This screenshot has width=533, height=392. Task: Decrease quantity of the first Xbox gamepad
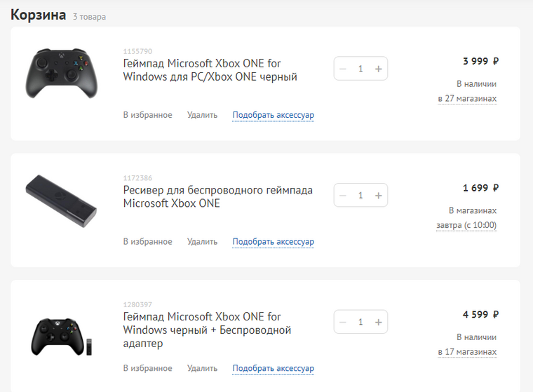pos(343,69)
